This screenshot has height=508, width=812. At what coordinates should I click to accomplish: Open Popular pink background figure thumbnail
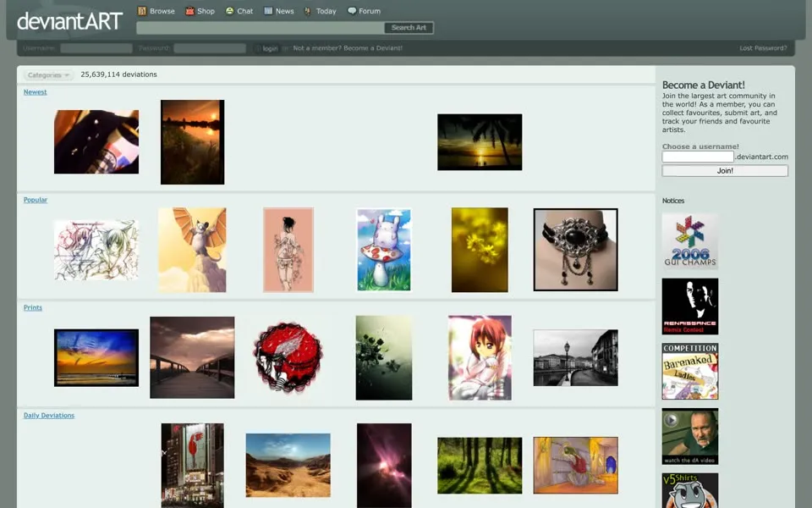[288, 250]
